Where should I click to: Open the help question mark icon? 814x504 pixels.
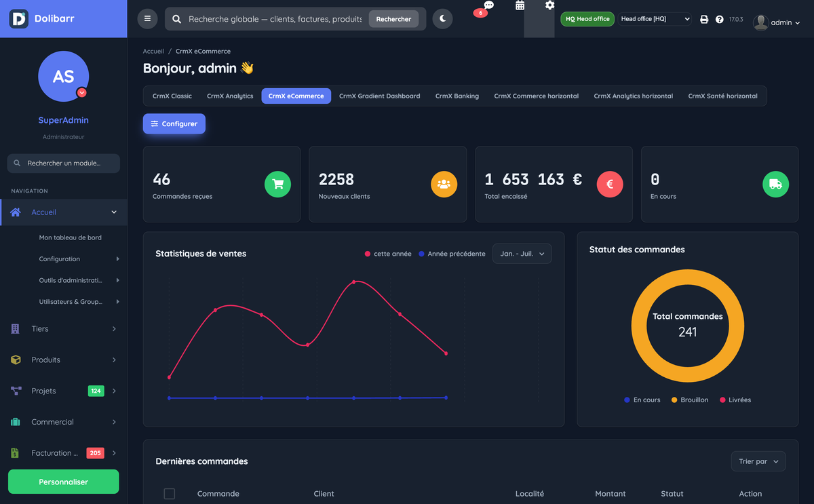[x=720, y=20]
